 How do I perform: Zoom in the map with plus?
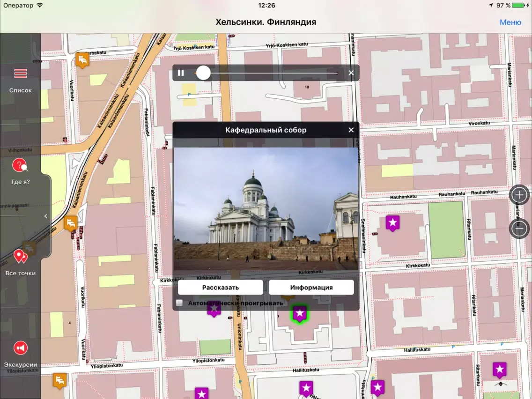pyautogui.click(x=519, y=195)
